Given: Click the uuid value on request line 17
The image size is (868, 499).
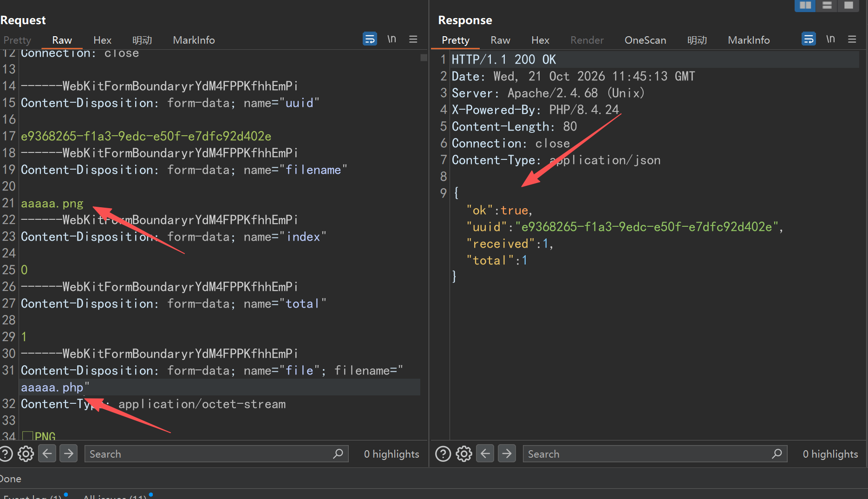Looking at the screenshot, I should [146, 136].
